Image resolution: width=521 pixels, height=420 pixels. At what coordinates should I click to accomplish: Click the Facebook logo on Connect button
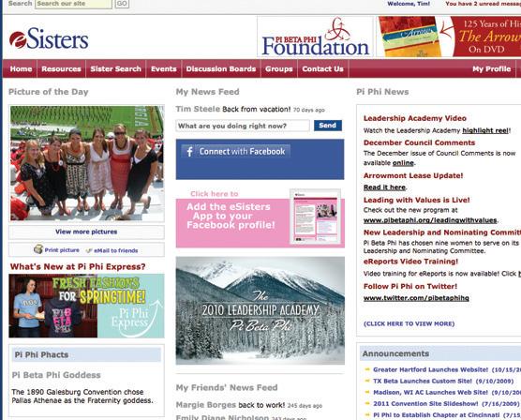tap(189, 152)
